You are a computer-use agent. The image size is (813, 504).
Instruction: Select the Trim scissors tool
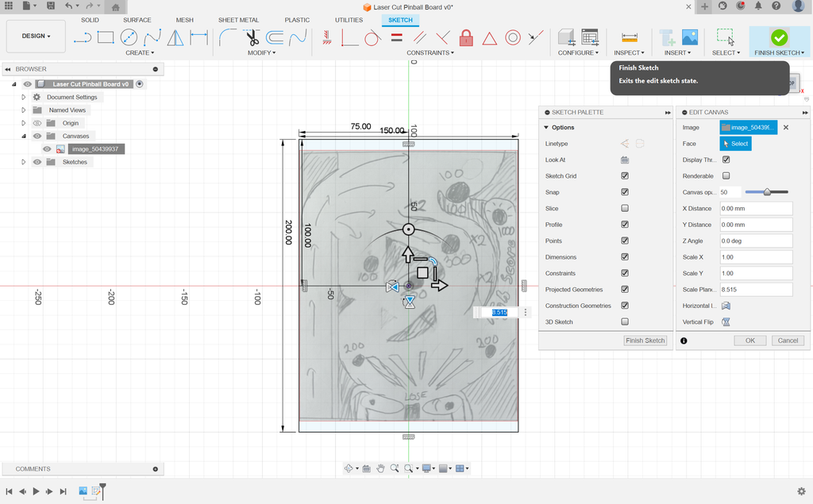(x=252, y=38)
